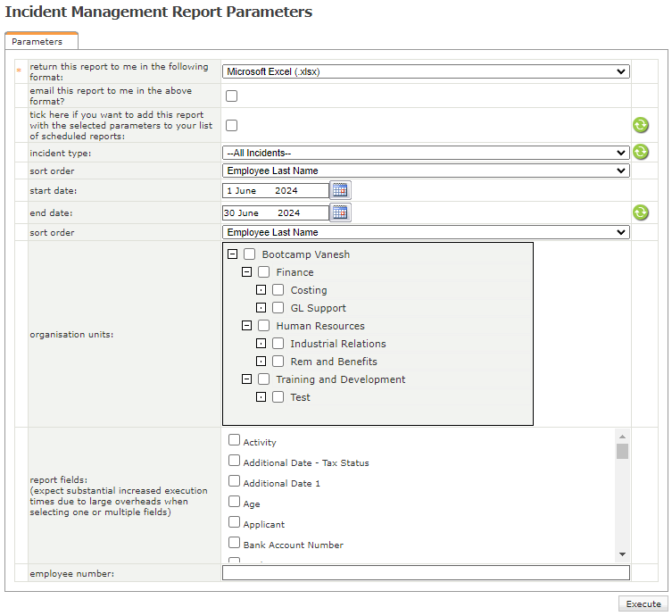This screenshot has width=672, height=616.
Task: Open the end date calendar picker
Action: pos(340,212)
